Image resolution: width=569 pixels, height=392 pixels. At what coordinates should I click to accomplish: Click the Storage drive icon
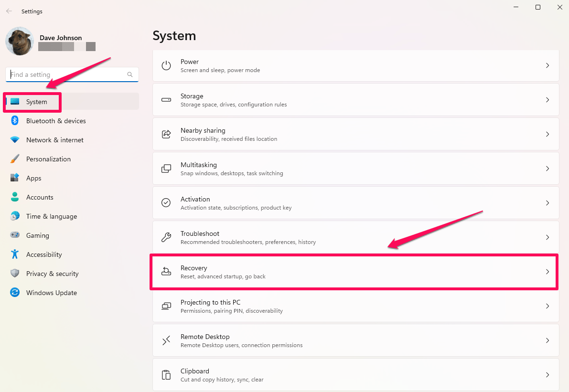point(166,100)
